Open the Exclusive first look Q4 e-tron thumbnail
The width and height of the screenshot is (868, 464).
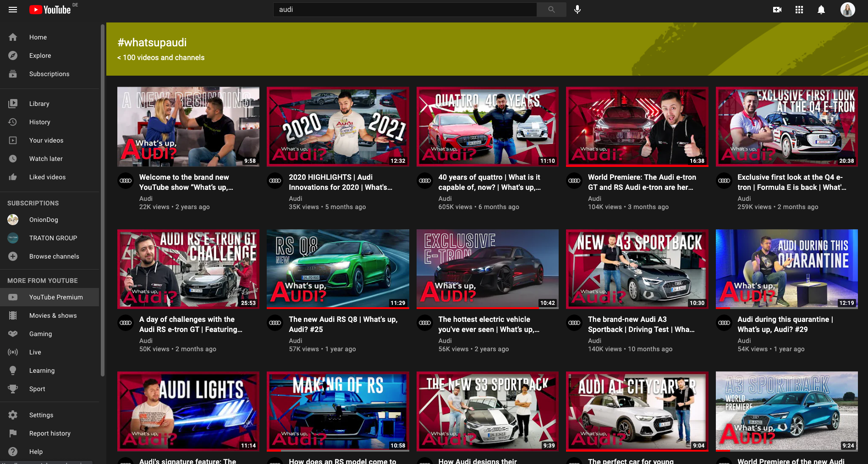point(787,127)
